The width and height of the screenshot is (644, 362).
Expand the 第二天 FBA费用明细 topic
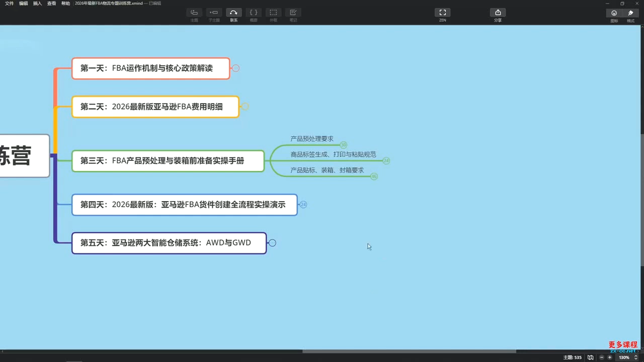[245, 107]
